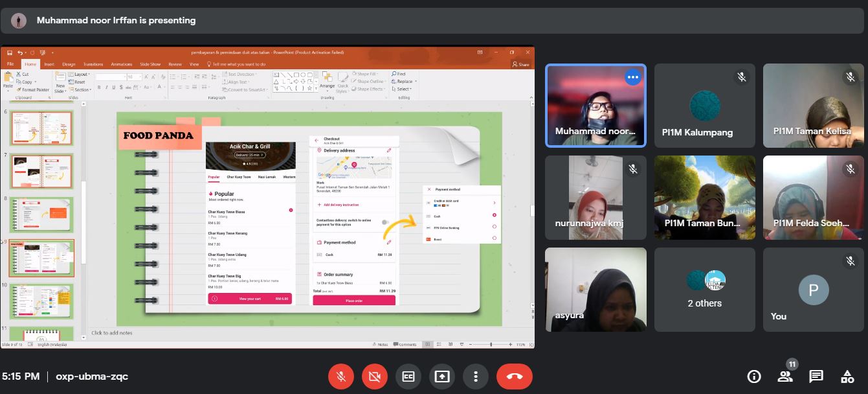Expand the Copy dropdown arrow
868x394 pixels.
click(x=34, y=82)
